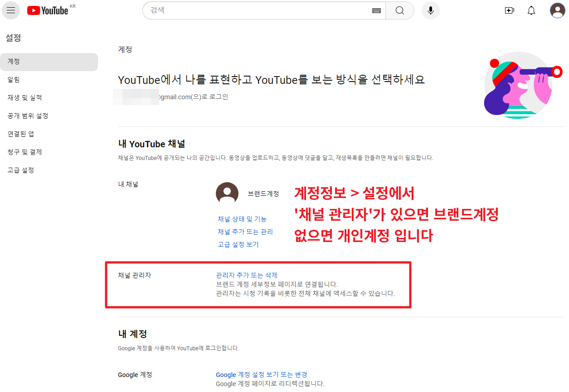Click the 설정 sidebar title
This screenshot has width=569, height=392.
[13, 38]
